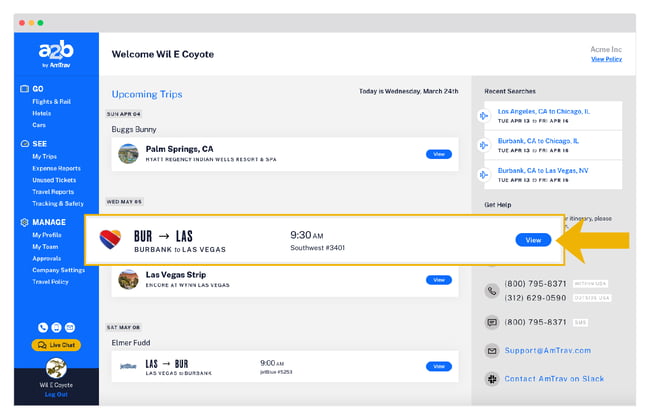Click the Palm Springs hotel thumbnail
Viewport: 650px width, 419px height.
(x=128, y=154)
